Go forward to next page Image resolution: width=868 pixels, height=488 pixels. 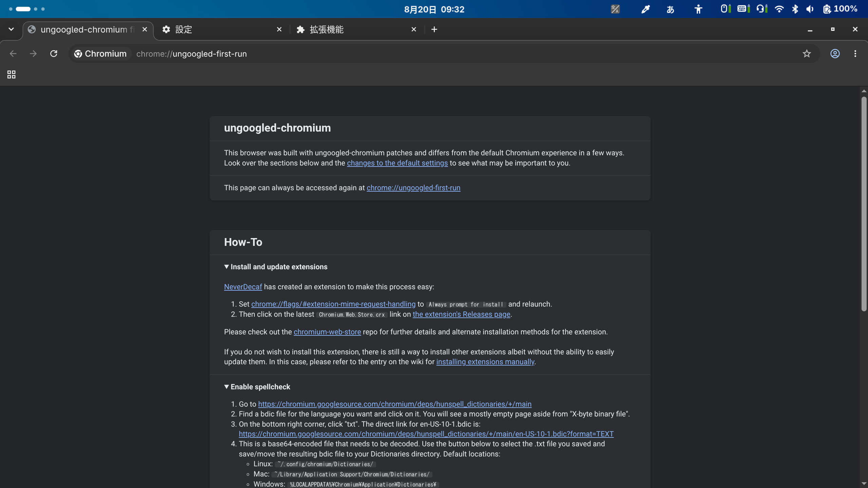pyautogui.click(x=33, y=54)
